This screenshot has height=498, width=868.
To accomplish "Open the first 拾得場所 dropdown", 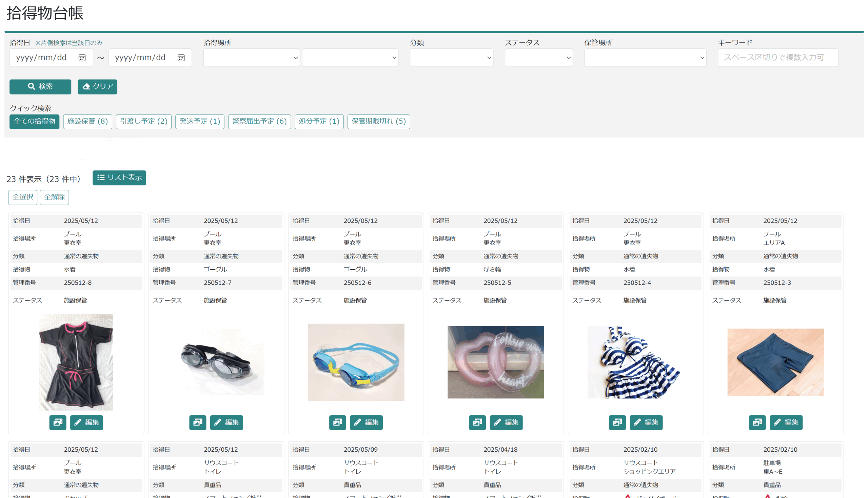I will click(x=251, y=58).
